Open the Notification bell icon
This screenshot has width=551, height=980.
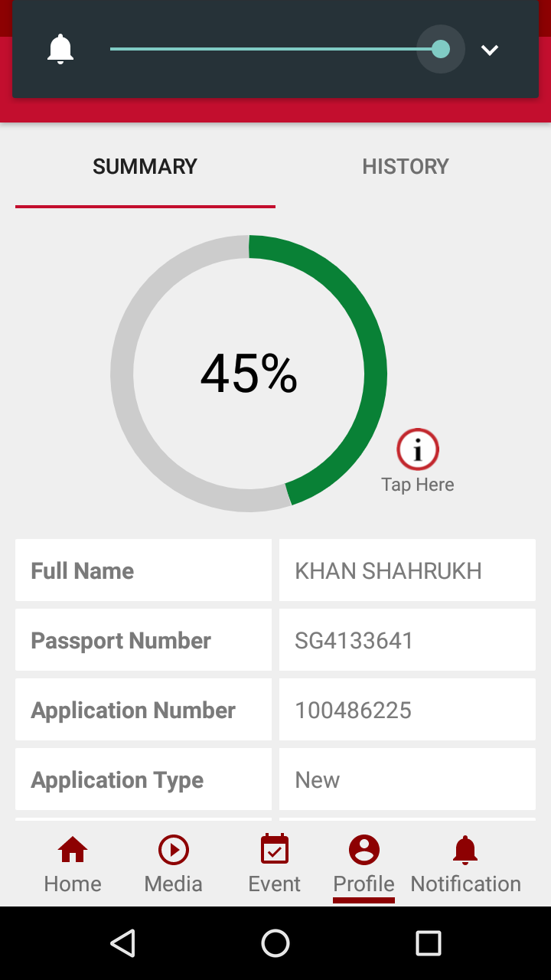[465, 850]
